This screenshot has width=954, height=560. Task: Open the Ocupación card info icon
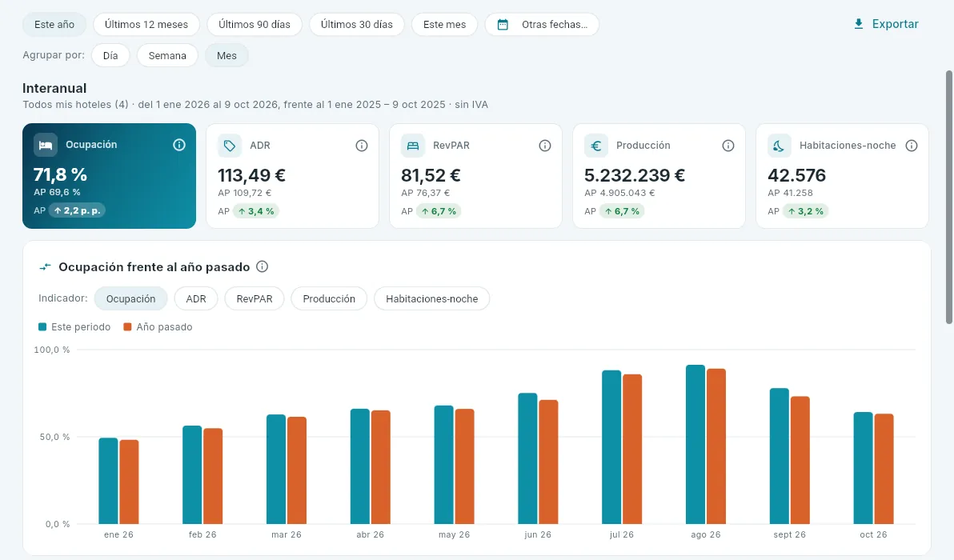[x=179, y=145]
